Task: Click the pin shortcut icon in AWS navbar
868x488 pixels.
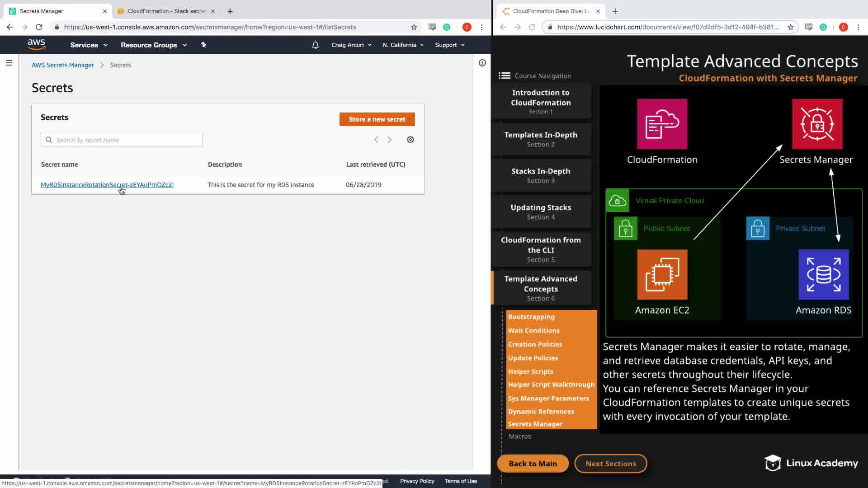Action: 203,45
